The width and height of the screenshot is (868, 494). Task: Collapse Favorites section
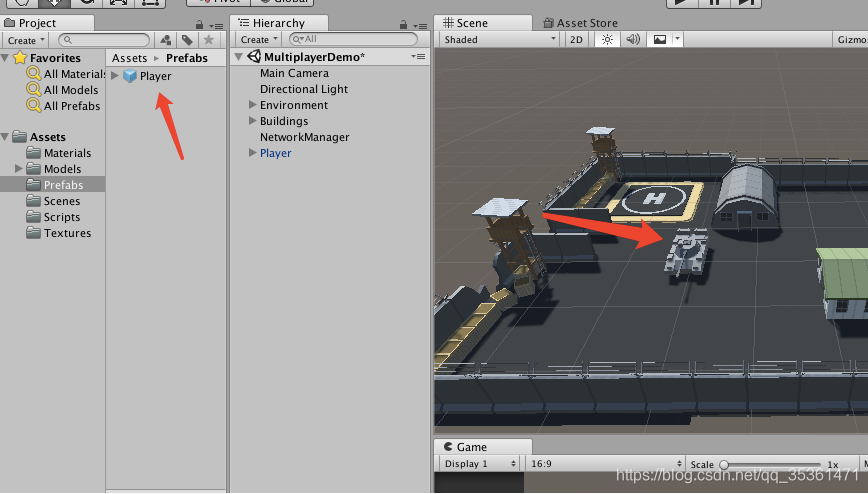tap(5, 58)
